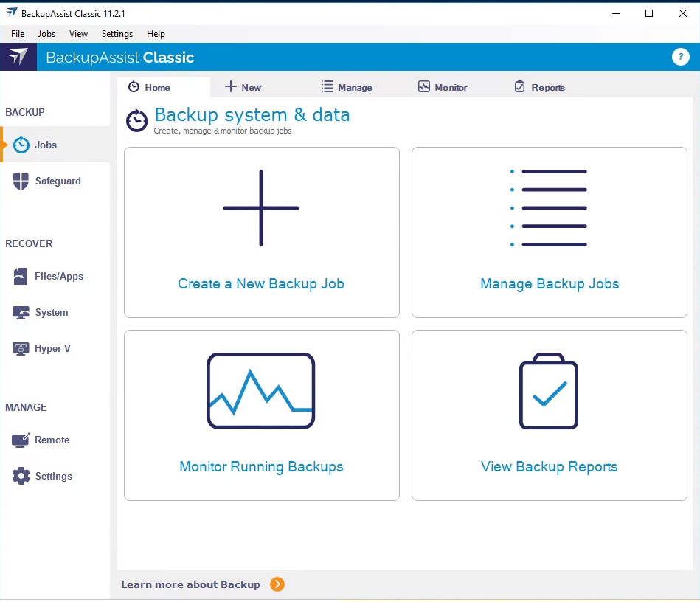Switch to the New tab
The width and height of the screenshot is (700, 602).
[243, 87]
